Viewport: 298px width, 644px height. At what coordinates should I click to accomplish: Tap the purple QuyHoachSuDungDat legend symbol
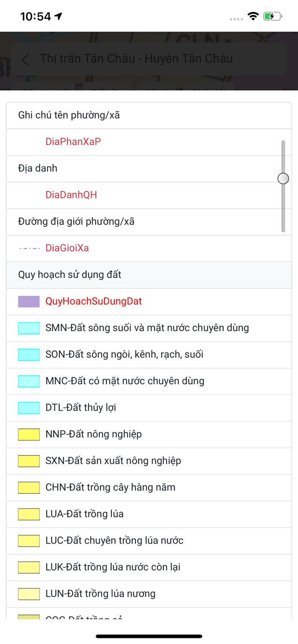pos(28,301)
